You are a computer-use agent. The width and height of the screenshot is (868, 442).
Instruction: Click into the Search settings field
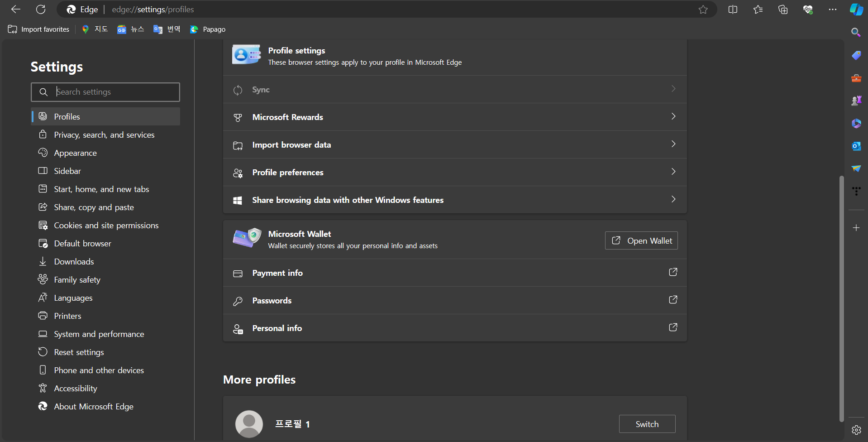105,92
